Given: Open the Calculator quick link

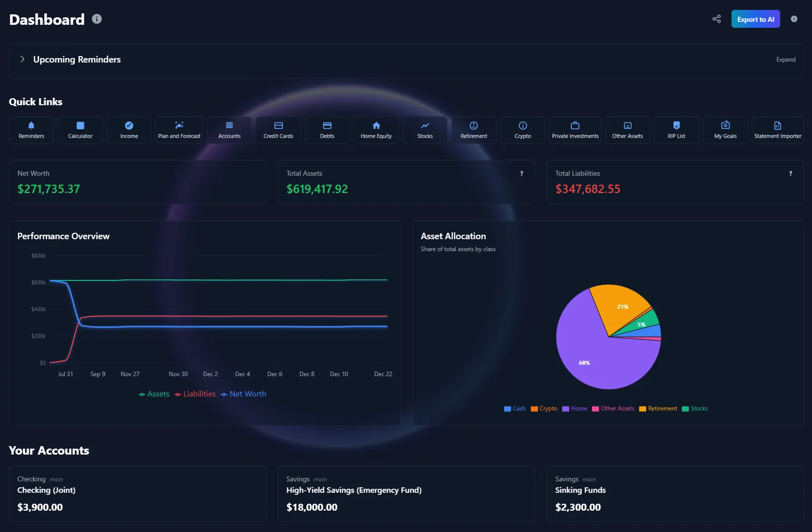Looking at the screenshot, I should [80, 130].
